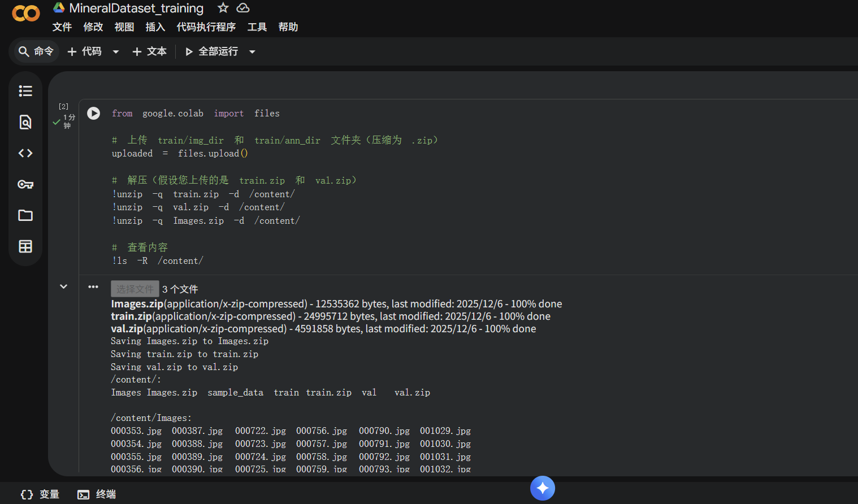Open the 文件 menu

[x=62, y=27]
